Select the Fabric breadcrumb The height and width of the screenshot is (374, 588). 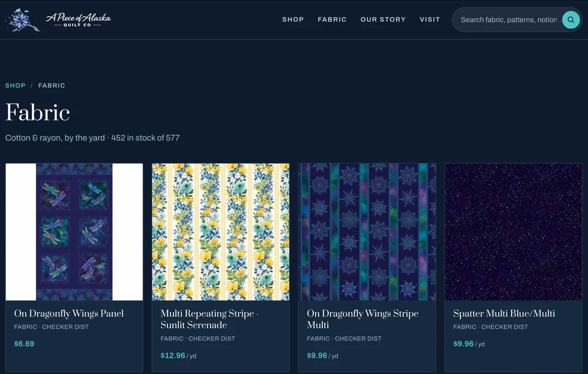click(x=51, y=85)
